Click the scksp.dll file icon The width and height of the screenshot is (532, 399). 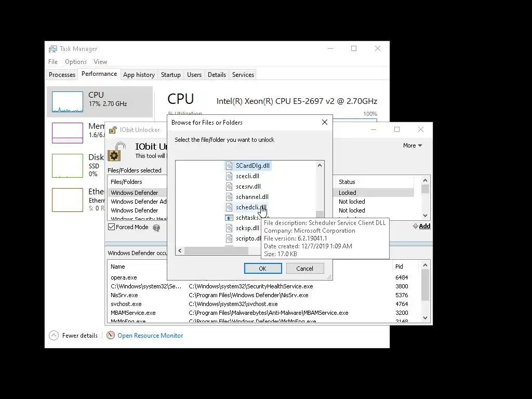pos(229,228)
